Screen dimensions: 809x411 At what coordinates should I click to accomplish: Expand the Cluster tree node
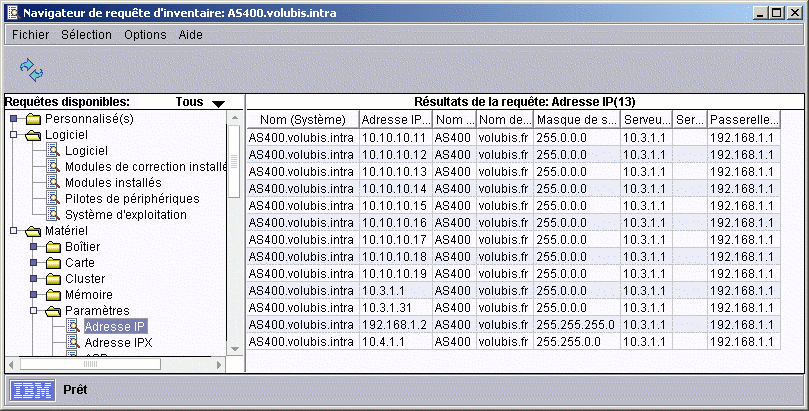click(34, 279)
